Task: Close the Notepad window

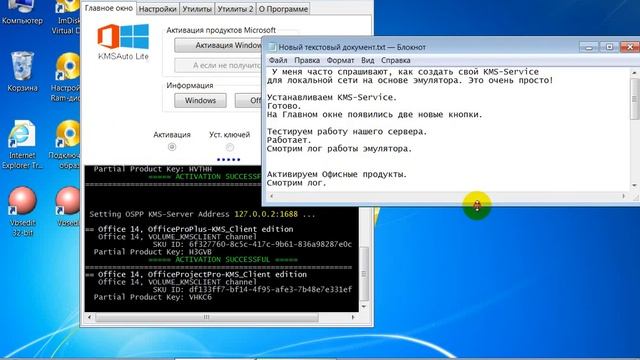Action: [x=630, y=47]
